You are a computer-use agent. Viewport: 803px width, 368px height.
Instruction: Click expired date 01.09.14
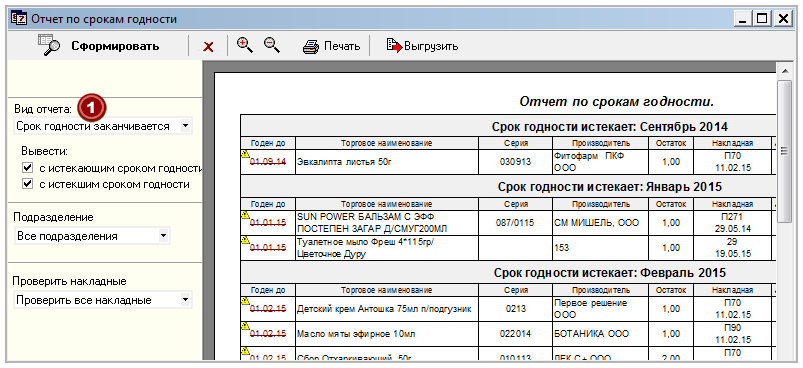[x=268, y=162]
